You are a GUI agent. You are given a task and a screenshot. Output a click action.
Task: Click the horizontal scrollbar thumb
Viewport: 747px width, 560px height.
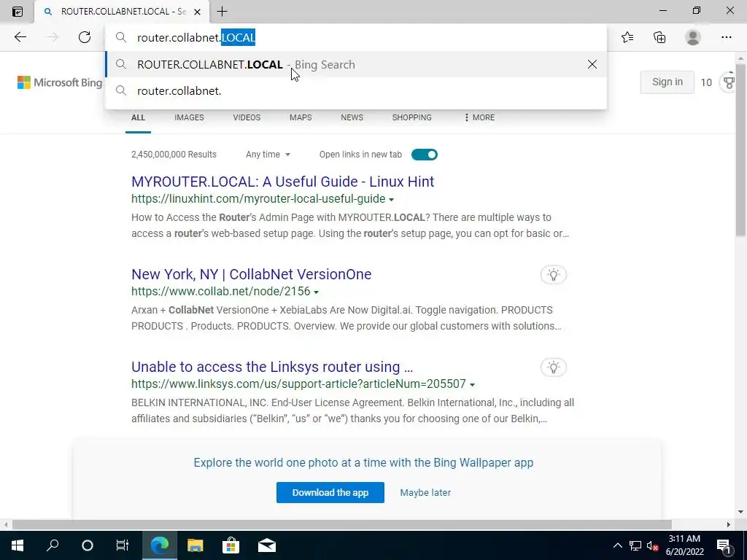(341, 524)
